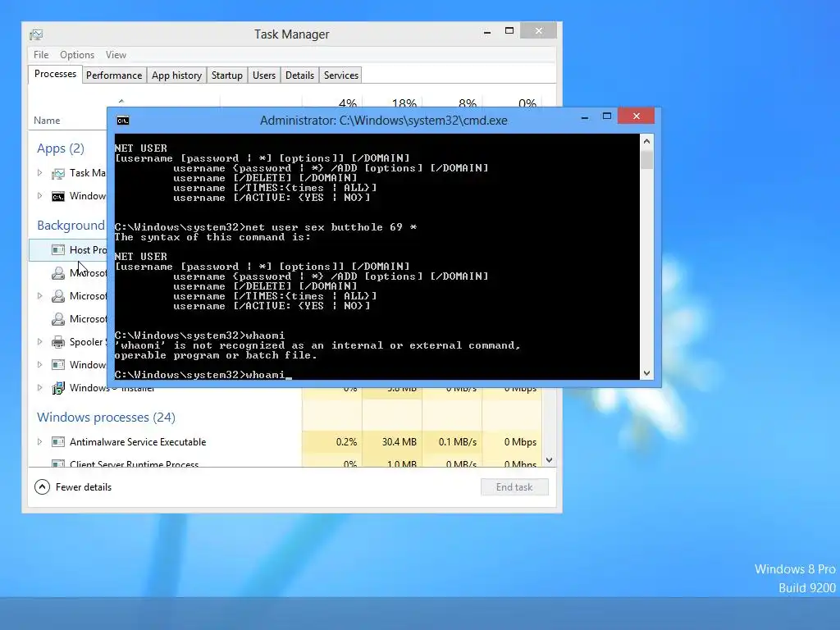This screenshot has width=840, height=630.
Task: Expand the Windows Installer row
Action: [39, 387]
